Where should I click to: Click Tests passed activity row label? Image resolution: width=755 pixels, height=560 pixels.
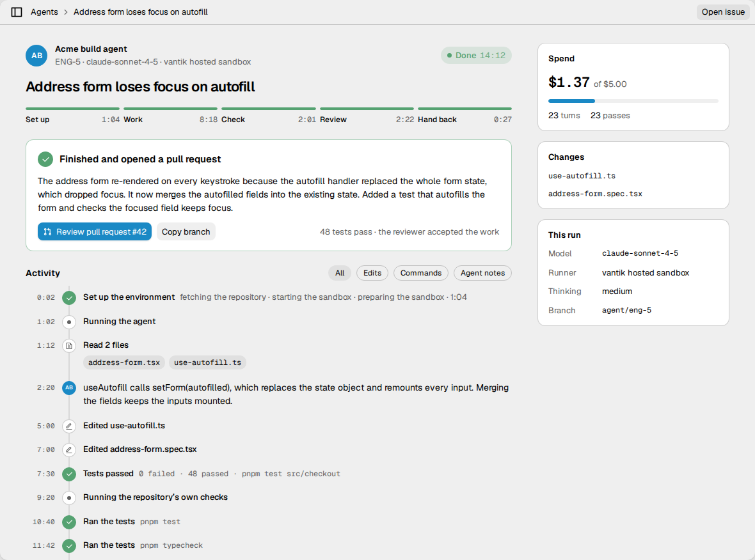(x=108, y=474)
